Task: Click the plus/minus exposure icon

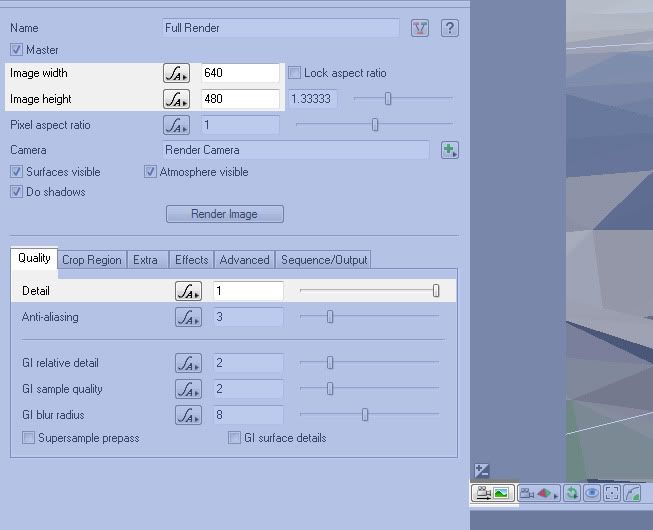Action: 481,470
